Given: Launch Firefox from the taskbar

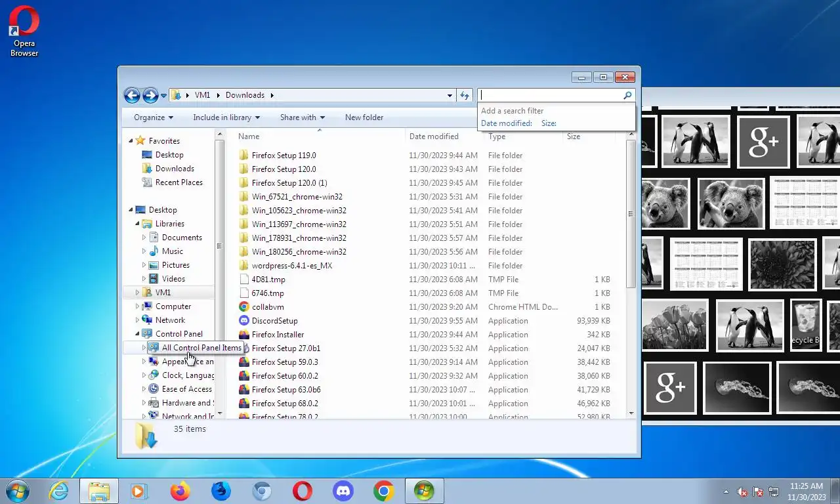Looking at the screenshot, I should [180, 491].
